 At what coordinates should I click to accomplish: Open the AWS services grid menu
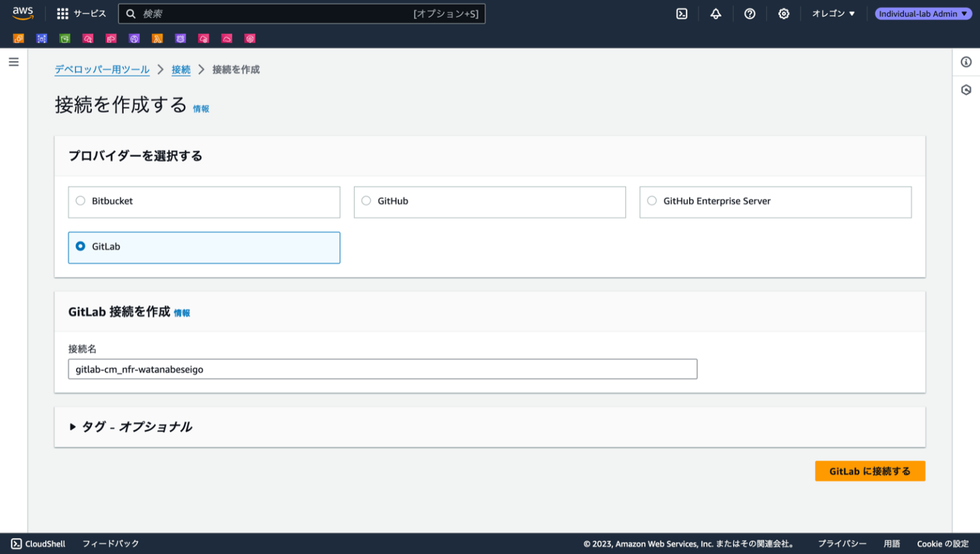tap(62, 13)
